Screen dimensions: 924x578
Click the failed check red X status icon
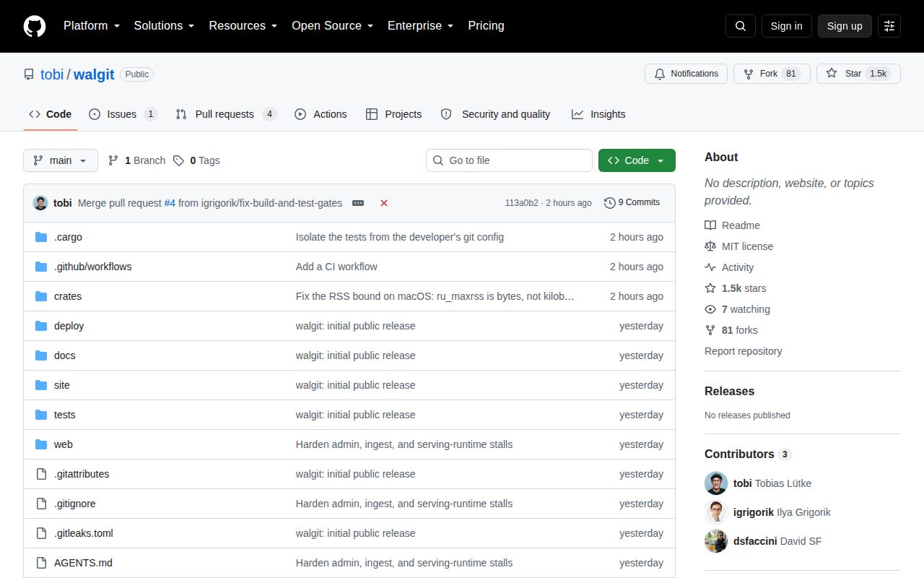[384, 203]
